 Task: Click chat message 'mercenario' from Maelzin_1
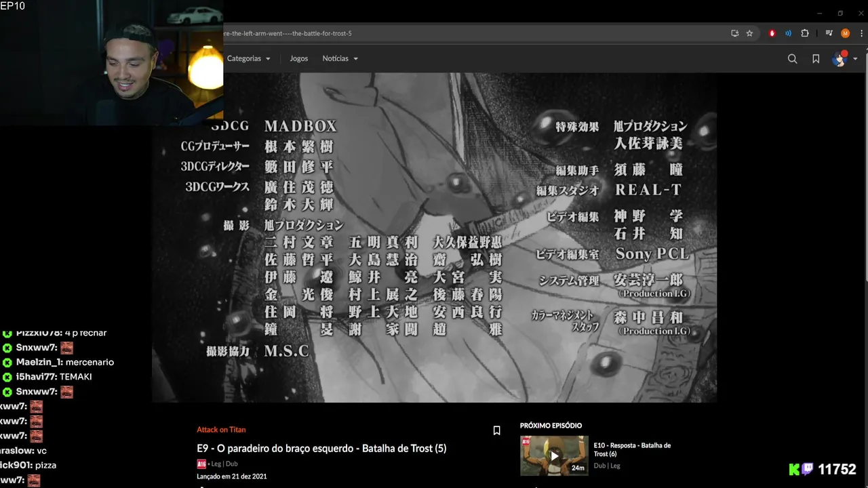[90, 362]
